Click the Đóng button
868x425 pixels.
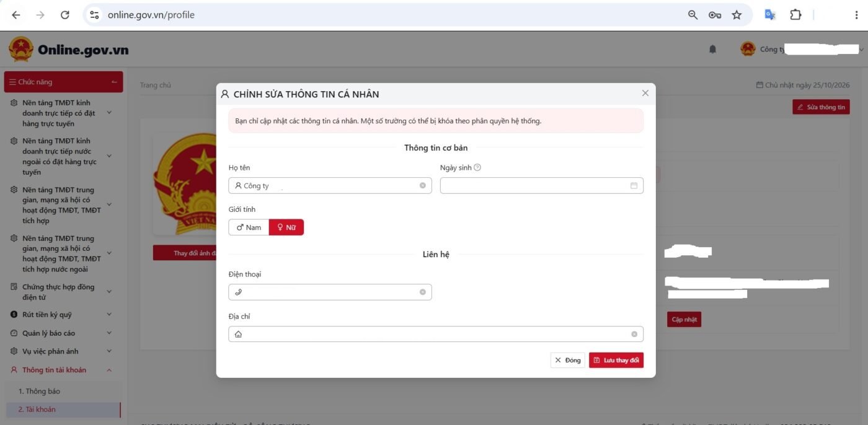(568, 360)
